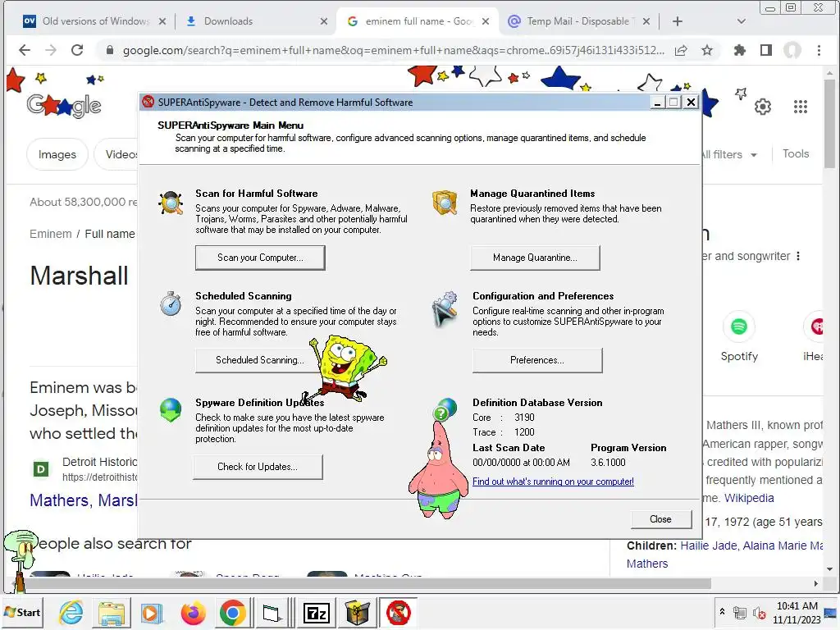The image size is (840, 630).
Task: Bookmark this page with the star
Action: (x=707, y=50)
